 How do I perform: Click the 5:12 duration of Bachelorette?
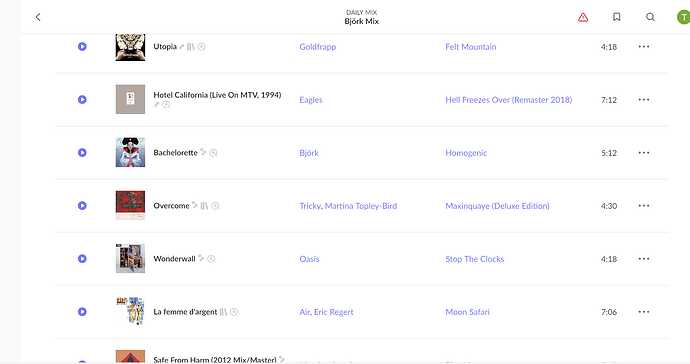[609, 153]
